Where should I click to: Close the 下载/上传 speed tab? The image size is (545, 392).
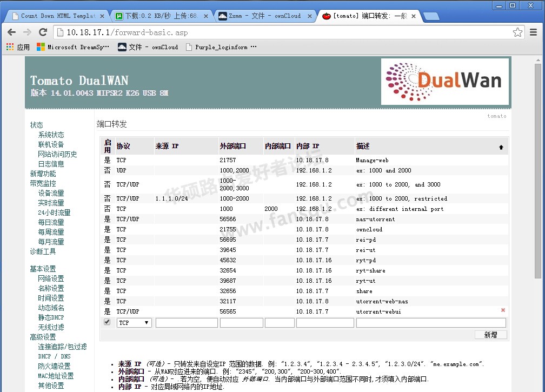206,16
